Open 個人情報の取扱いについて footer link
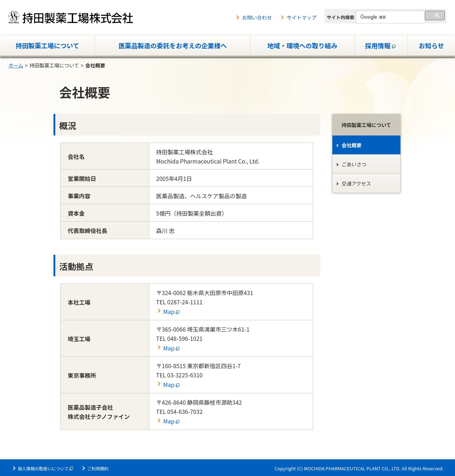455x476 pixels. [43, 469]
